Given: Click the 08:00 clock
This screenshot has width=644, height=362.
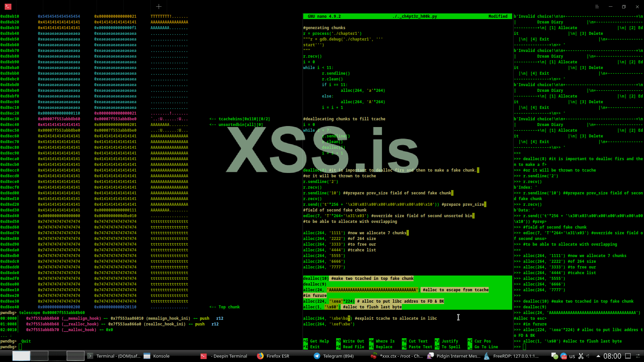Looking at the screenshot, I should pos(612,356).
